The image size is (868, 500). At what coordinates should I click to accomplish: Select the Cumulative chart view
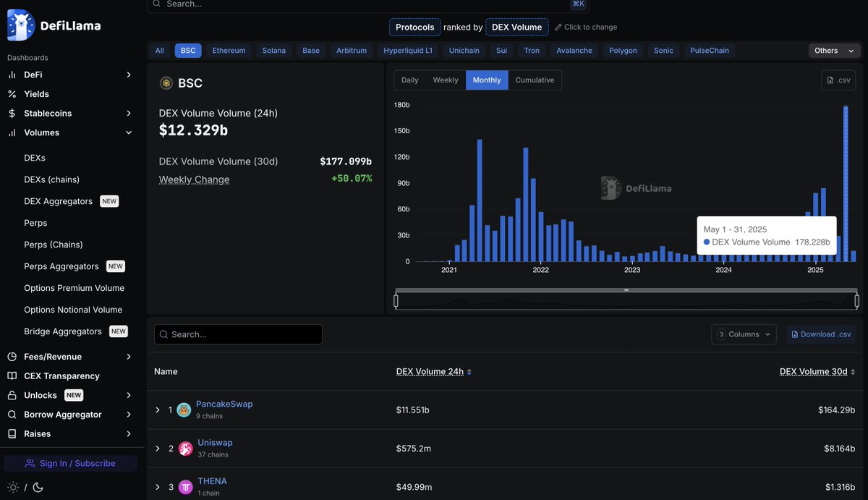coord(535,80)
